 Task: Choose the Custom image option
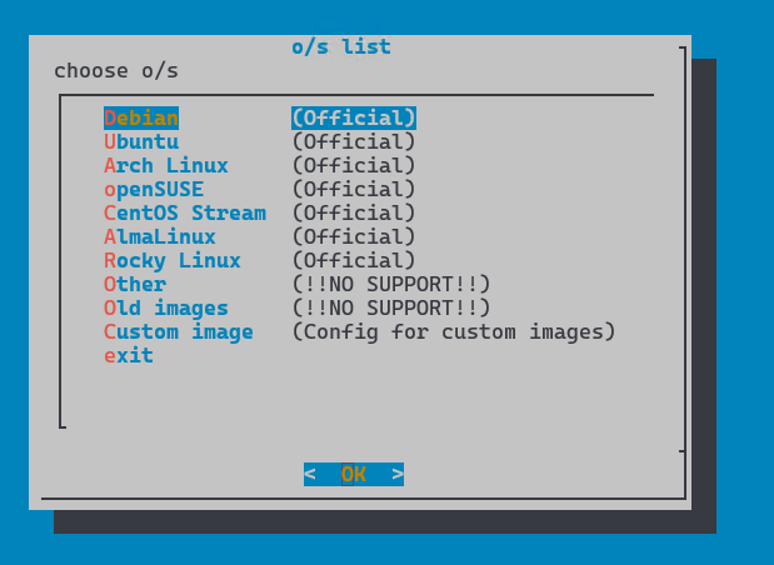178,332
